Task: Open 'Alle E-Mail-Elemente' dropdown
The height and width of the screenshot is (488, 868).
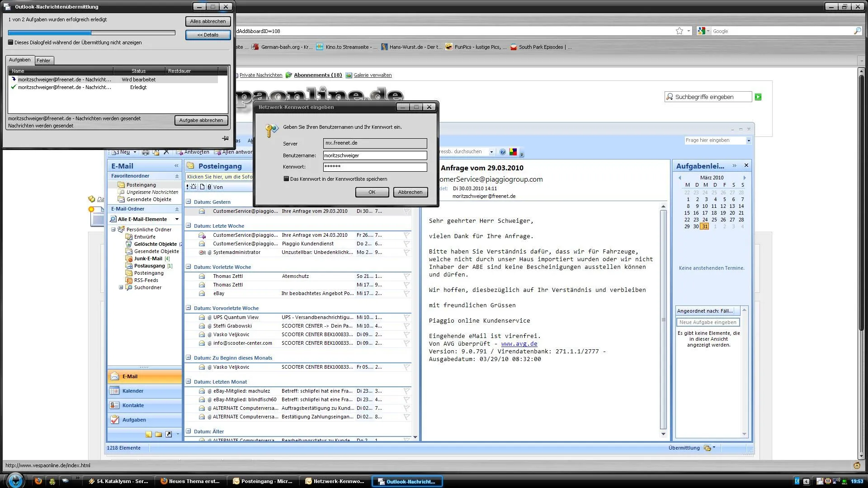Action: [x=177, y=219]
